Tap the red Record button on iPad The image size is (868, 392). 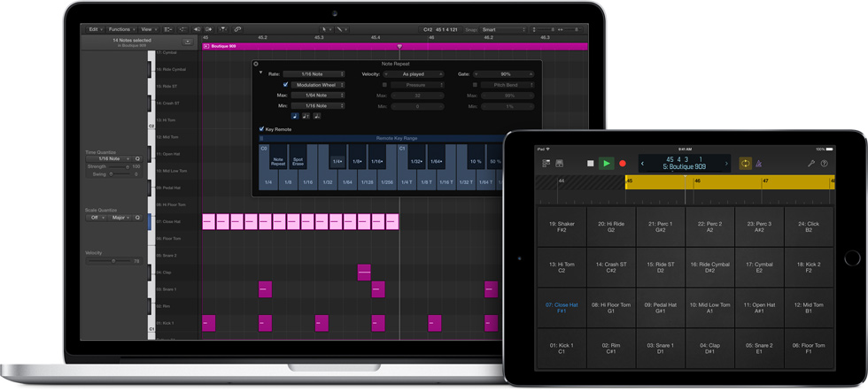click(x=622, y=164)
